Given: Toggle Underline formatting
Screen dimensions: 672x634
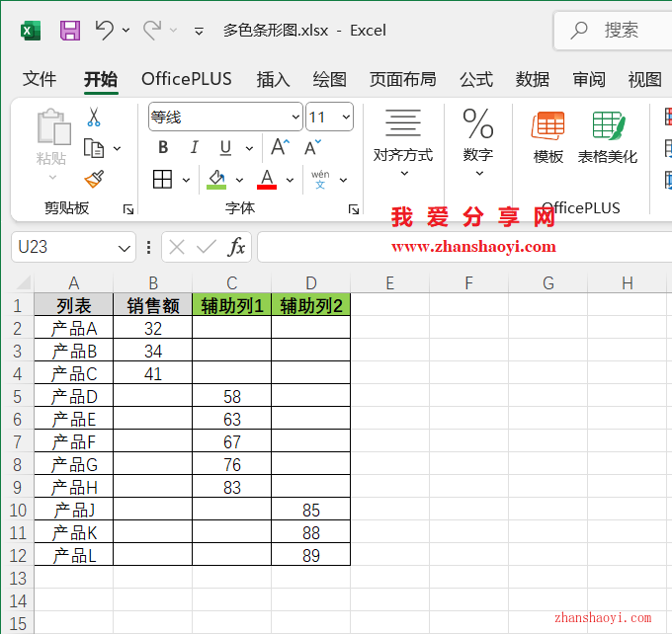Looking at the screenshot, I should 224,148.
